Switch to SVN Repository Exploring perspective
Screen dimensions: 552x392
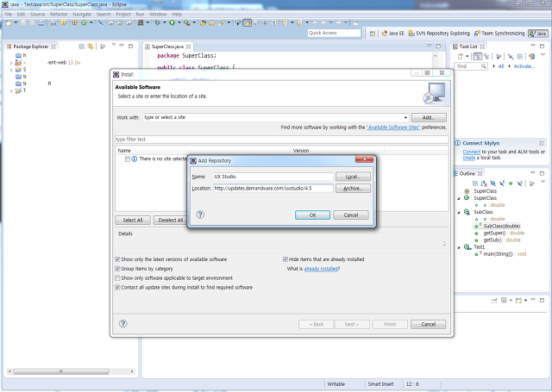(439, 34)
